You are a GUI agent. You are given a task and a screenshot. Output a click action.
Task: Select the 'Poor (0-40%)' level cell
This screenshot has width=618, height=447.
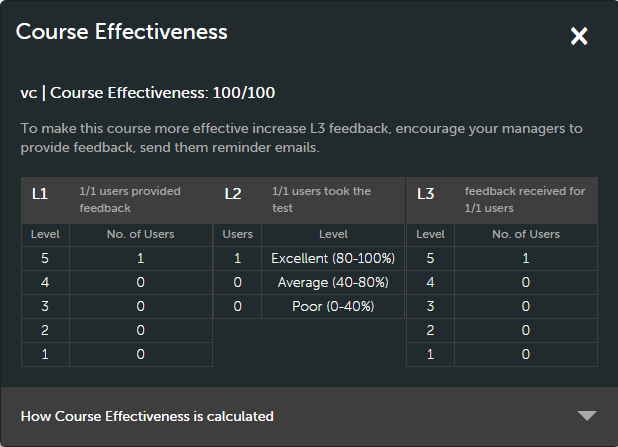click(x=333, y=306)
